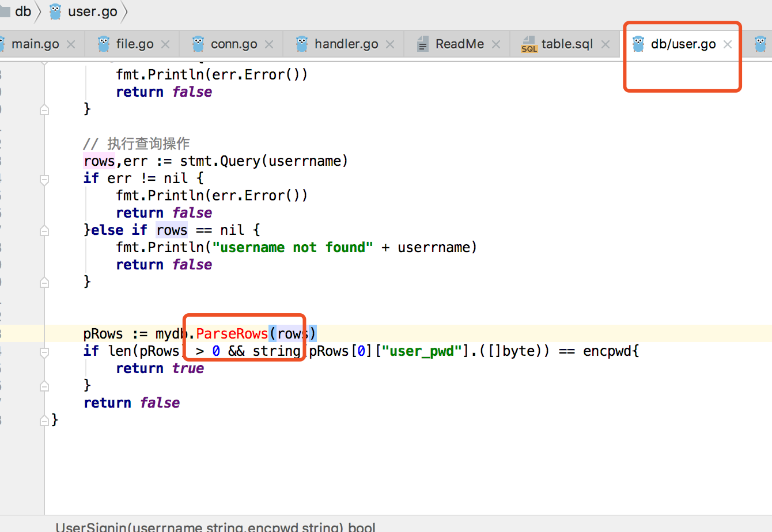Click 'rows' variable in 'rows,err :=' line
The image size is (772, 532).
tap(99, 161)
